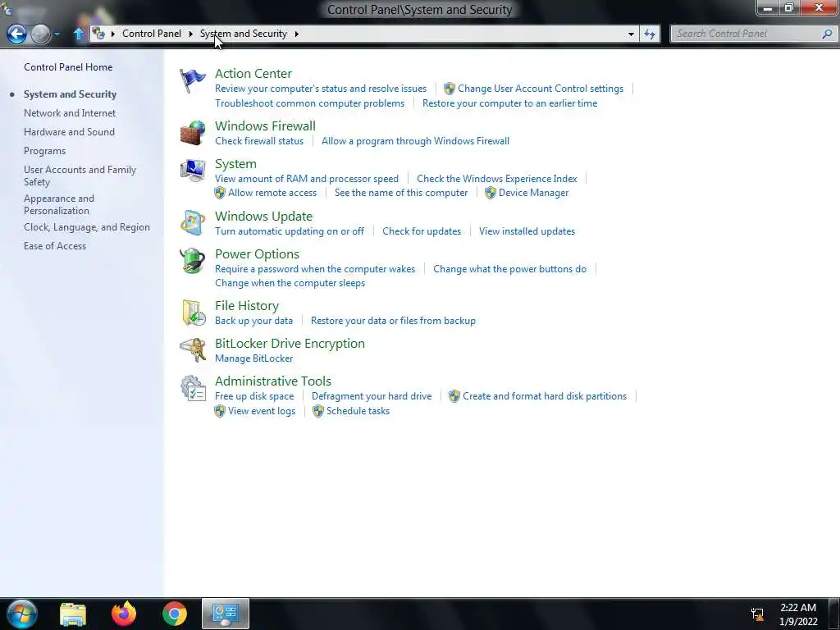Viewport: 840px width, 630px height.
Task: Open the Windows Firewall brick wall icon
Action: coord(192,133)
